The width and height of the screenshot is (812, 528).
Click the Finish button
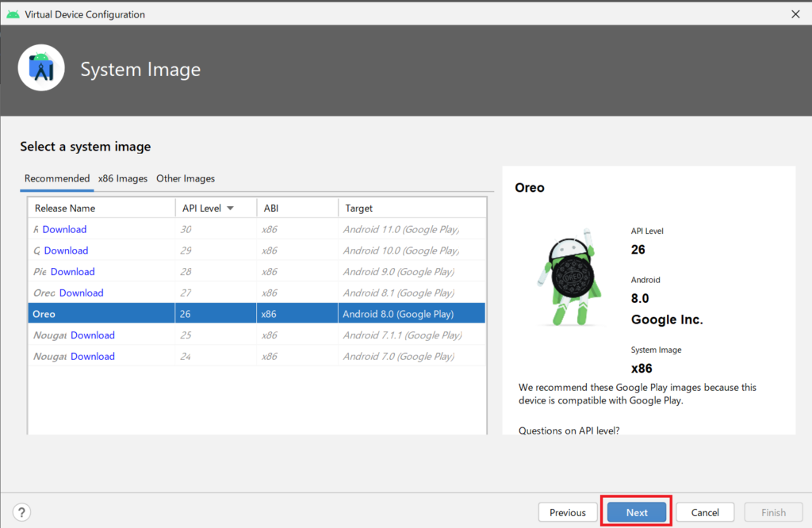pos(773,512)
